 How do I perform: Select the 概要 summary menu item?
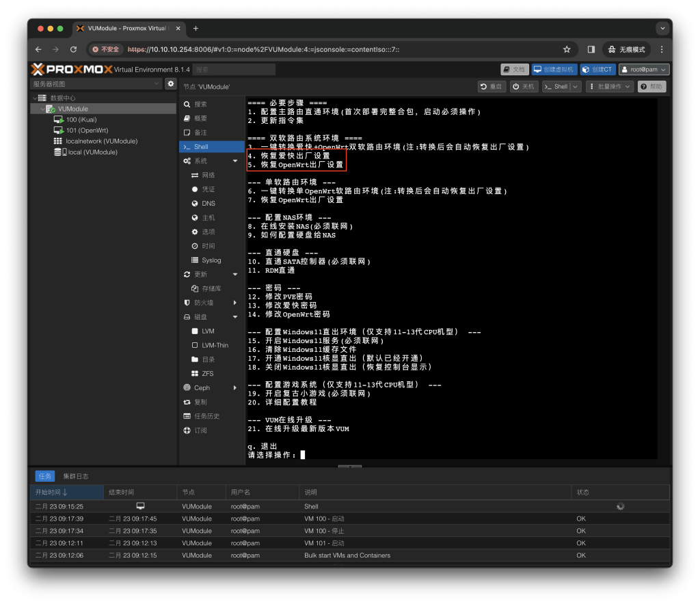(200, 118)
